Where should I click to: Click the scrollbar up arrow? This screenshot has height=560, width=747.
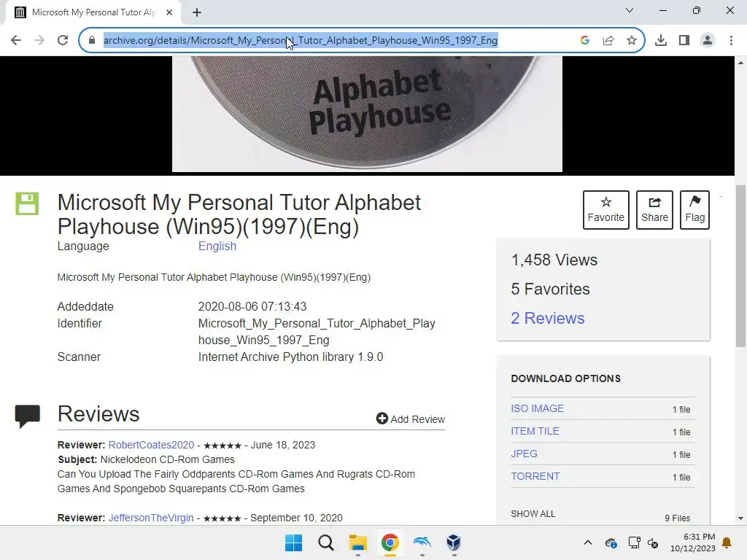[740, 63]
